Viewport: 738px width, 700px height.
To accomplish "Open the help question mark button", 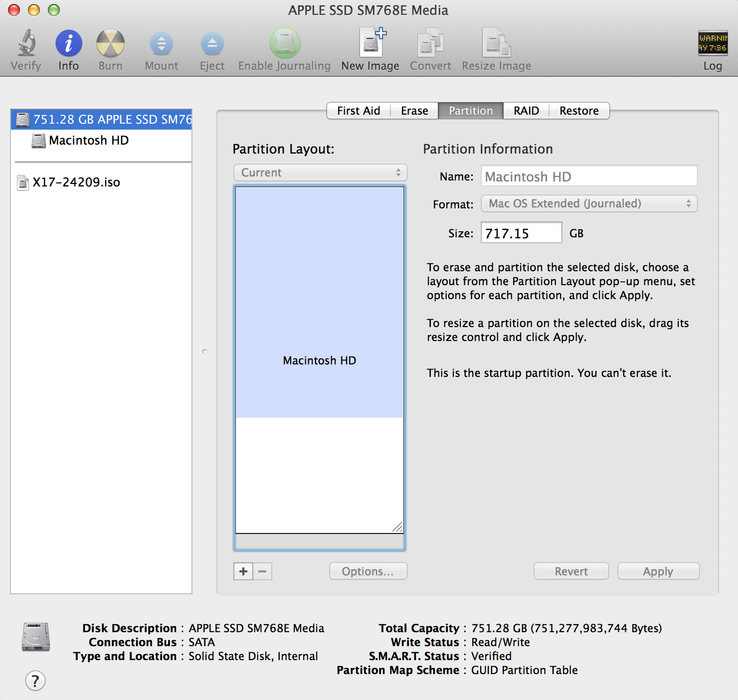I will [x=35, y=681].
